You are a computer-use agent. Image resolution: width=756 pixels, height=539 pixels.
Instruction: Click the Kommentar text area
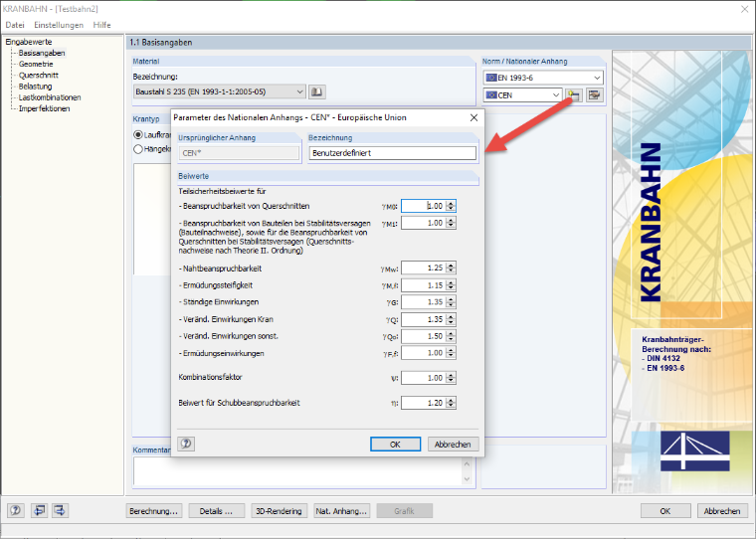(298, 471)
